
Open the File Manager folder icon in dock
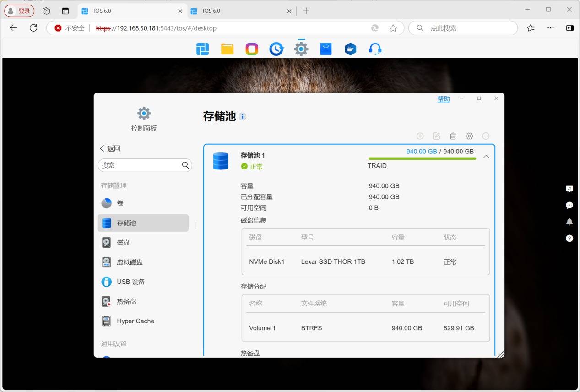[228, 49]
